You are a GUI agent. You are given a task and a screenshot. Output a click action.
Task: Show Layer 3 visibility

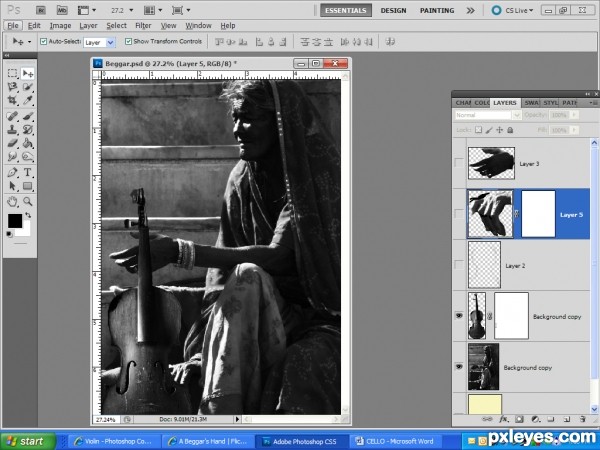(x=458, y=163)
